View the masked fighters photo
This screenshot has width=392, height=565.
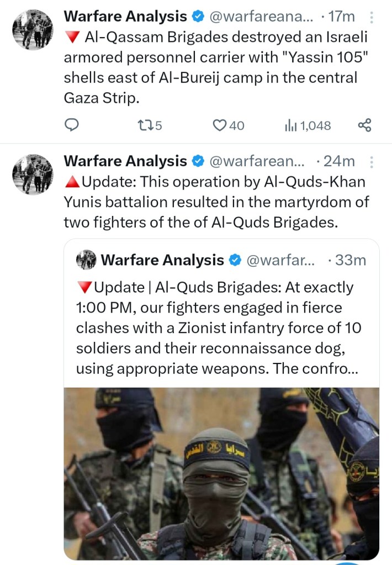[x=221, y=472]
